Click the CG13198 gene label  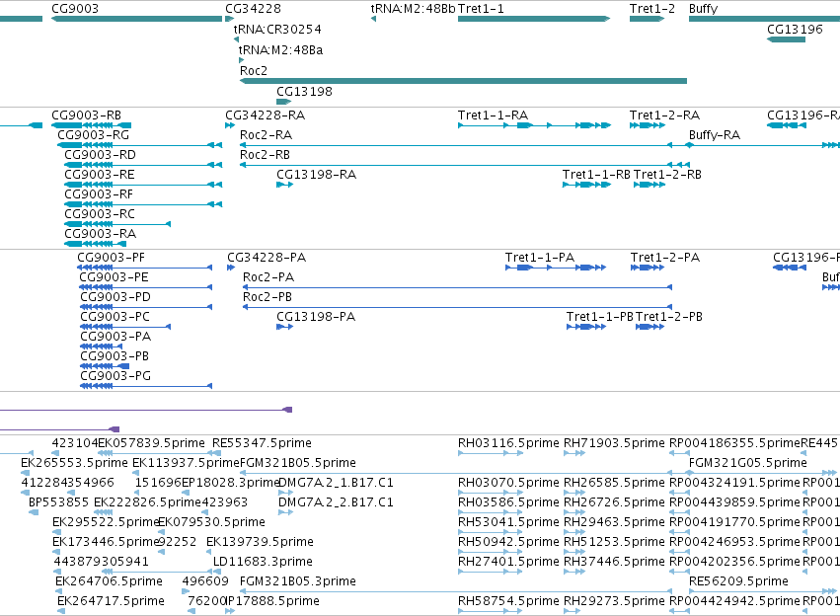click(304, 92)
